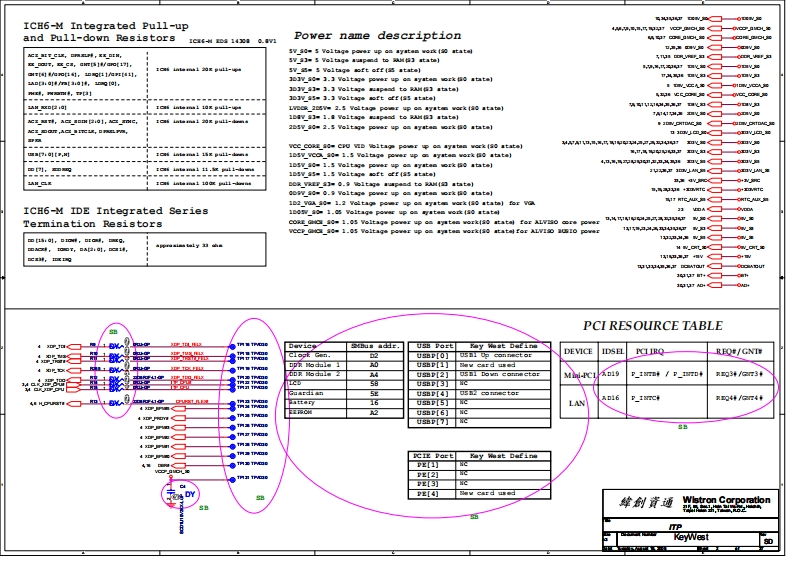This screenshot has height=561, width=793.
Task: Select the 'Power name description' heading
Action: (376, 35)
